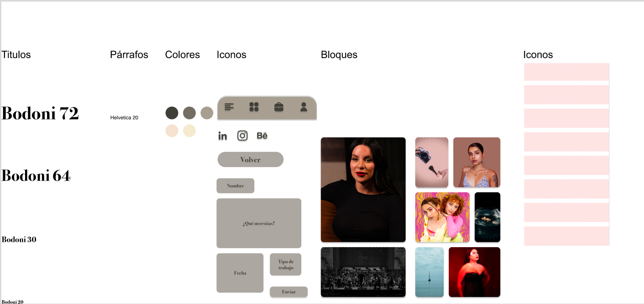Click the Behance icon

click(x=262, y=136)
